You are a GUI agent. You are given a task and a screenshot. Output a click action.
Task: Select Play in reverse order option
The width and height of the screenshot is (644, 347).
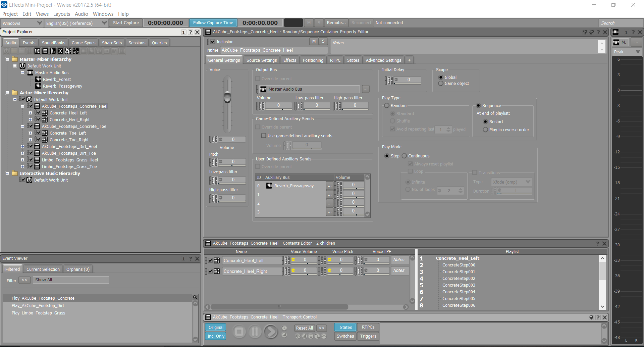(485, 130)
